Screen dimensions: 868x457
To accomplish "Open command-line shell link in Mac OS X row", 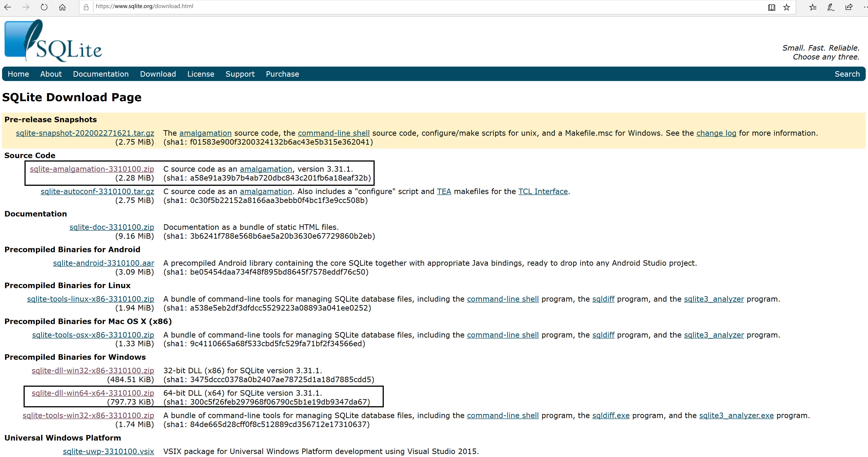I will click(503, 335).
